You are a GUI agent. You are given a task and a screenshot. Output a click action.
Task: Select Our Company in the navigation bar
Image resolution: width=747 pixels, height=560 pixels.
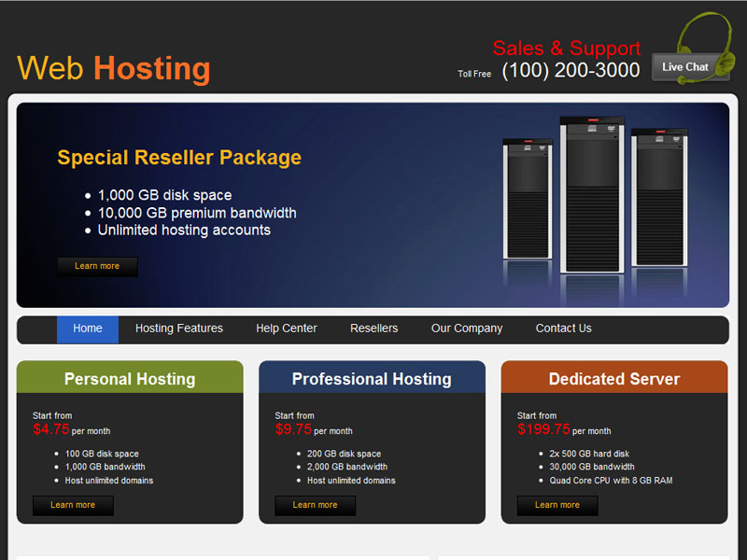pos(467,329)
